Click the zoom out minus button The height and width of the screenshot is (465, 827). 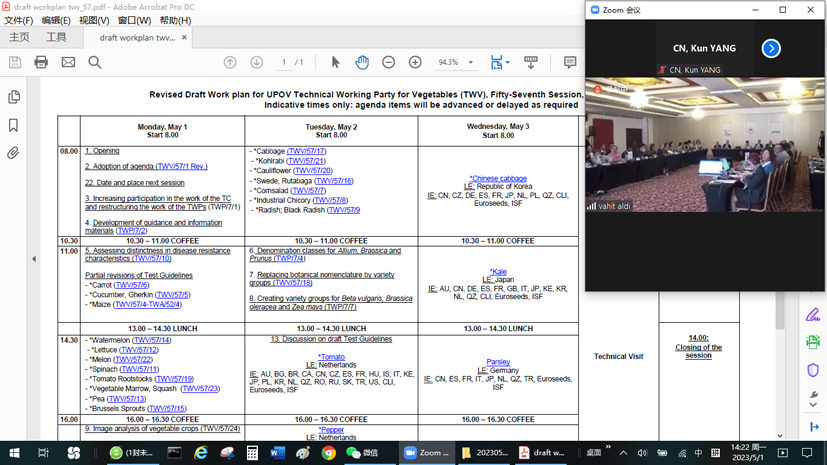pyautogui.click(x=389, y=62)
